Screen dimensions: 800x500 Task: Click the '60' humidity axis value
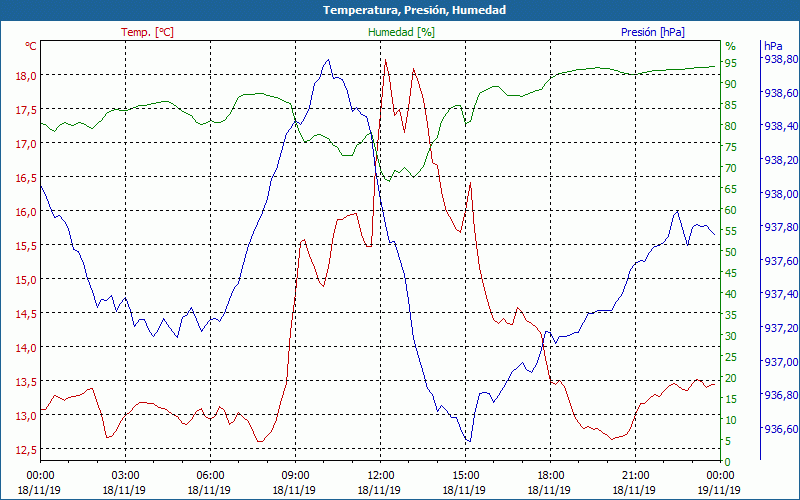(731, 210)
